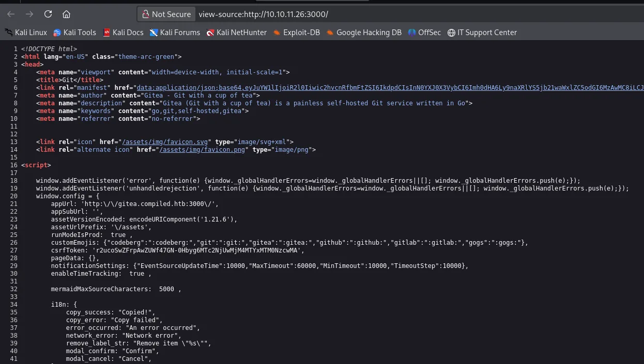Click the Not Secure lock indicator
Screen dimensions: 644x364
[x=166, y=14]
